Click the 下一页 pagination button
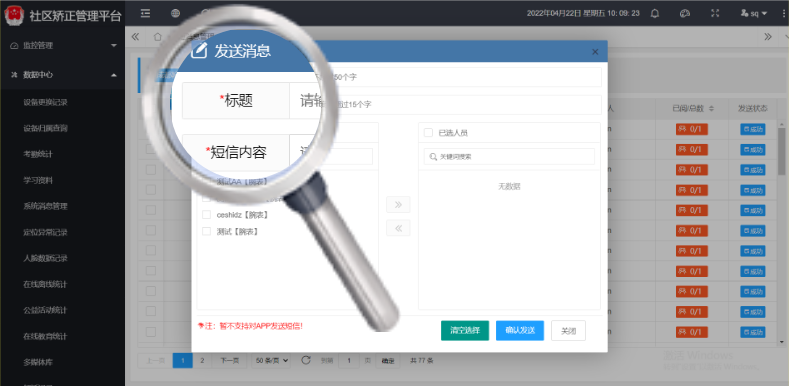This screenshot has height=386, width=789. [229, 360]
